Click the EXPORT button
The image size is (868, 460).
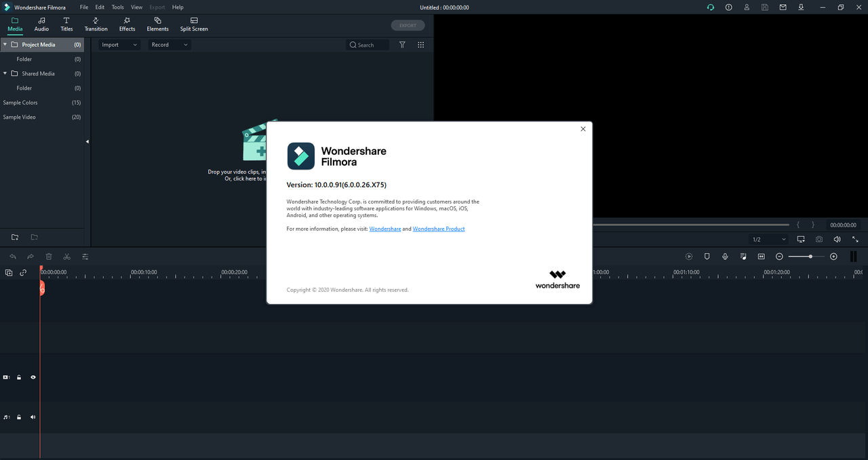(408, 25)
